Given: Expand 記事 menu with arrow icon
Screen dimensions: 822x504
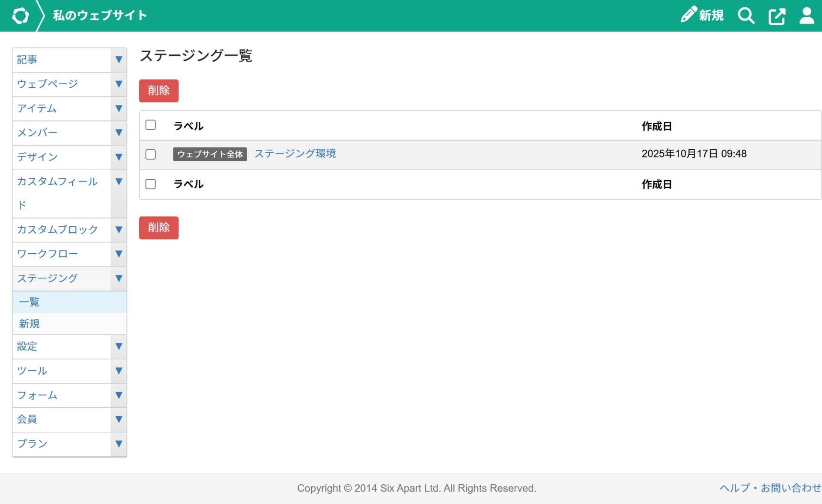Looking at the screenshot, I should click(119, 60).
